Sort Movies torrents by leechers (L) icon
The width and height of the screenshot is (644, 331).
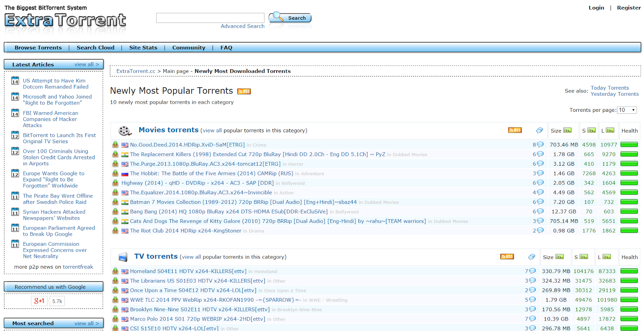click(x=610, y=130)
